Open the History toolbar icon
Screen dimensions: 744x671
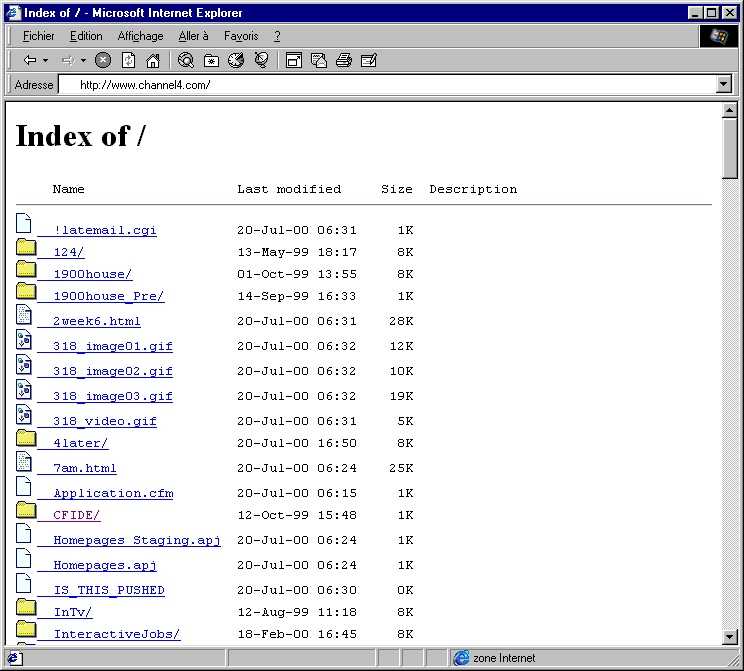(236, 60)
